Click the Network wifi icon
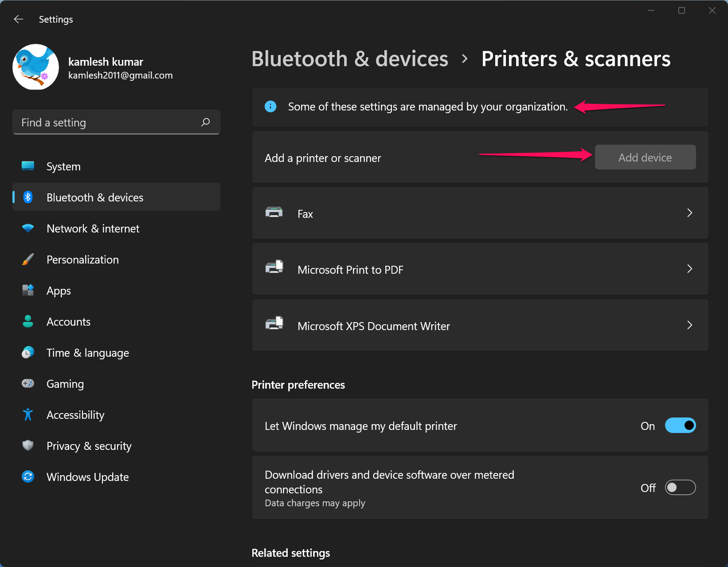This screenshot has width=728, height=567. pyautogui.click(x=28, y=228)
